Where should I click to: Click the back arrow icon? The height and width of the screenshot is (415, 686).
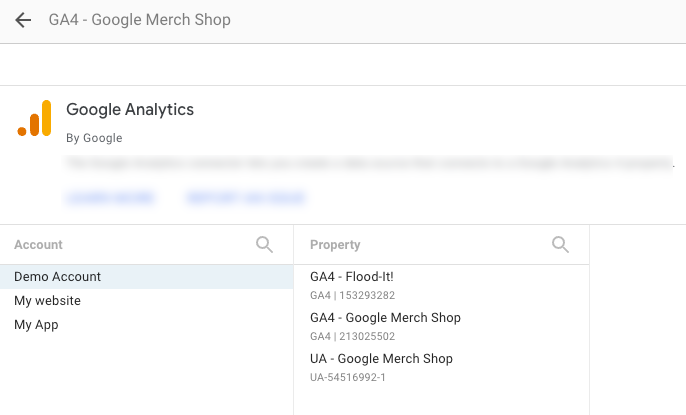tap(23, 20)
